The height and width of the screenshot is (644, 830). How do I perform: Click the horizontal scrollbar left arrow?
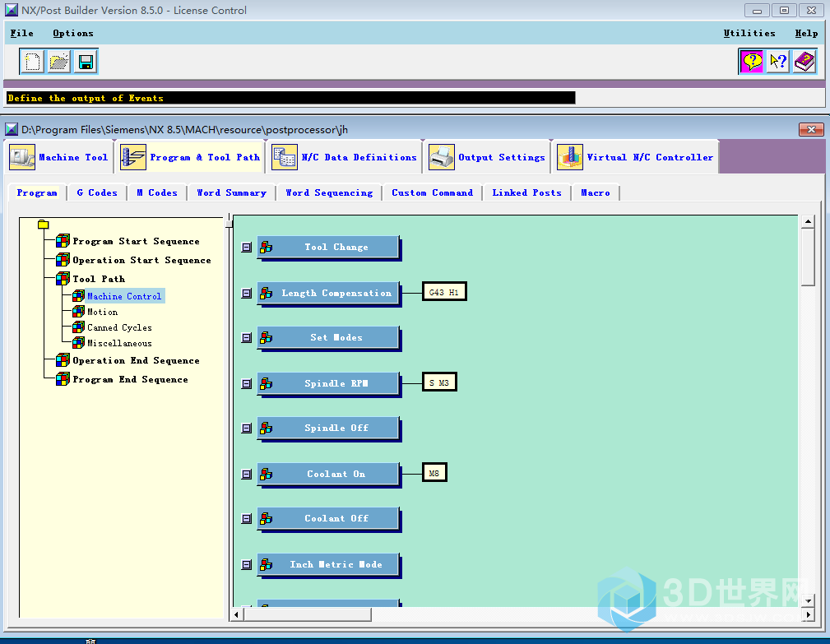237,614
